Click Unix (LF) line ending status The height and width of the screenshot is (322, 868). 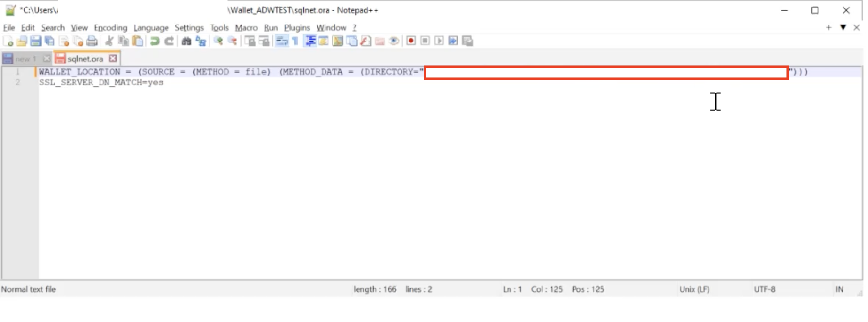tap(694, 289)
